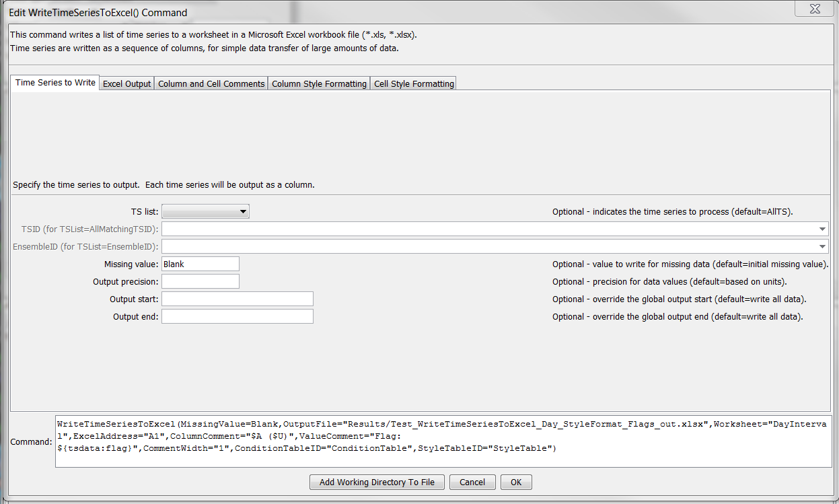Click the Missing value input field
This screenshot has width=839, height=504.
(x=200, y=263)
